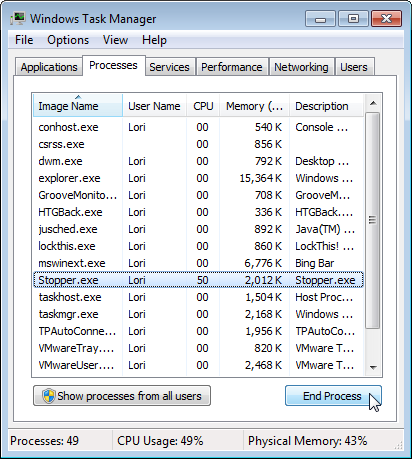Select the lockthis.exe process
The height and width of the screenshot is (459, 412).
point(198,246)
